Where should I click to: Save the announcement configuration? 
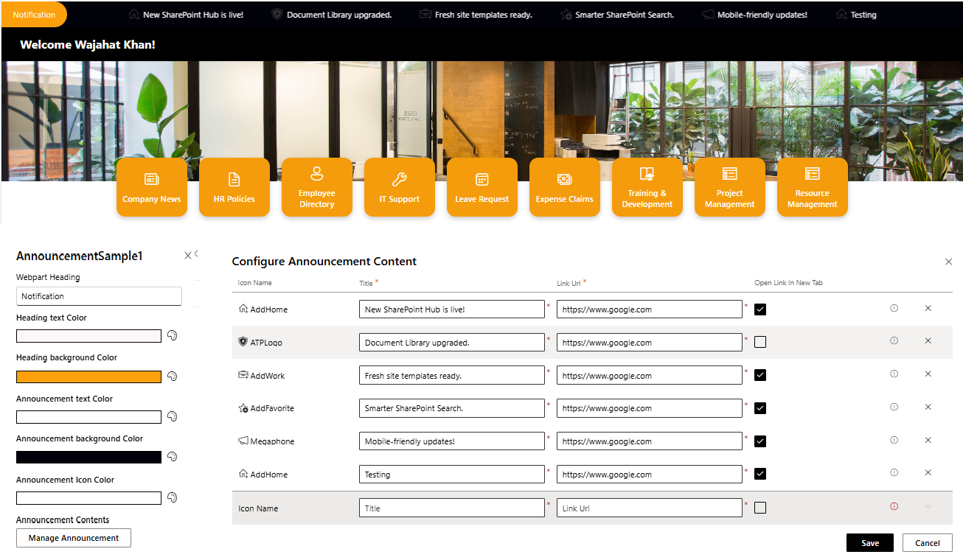869,542
